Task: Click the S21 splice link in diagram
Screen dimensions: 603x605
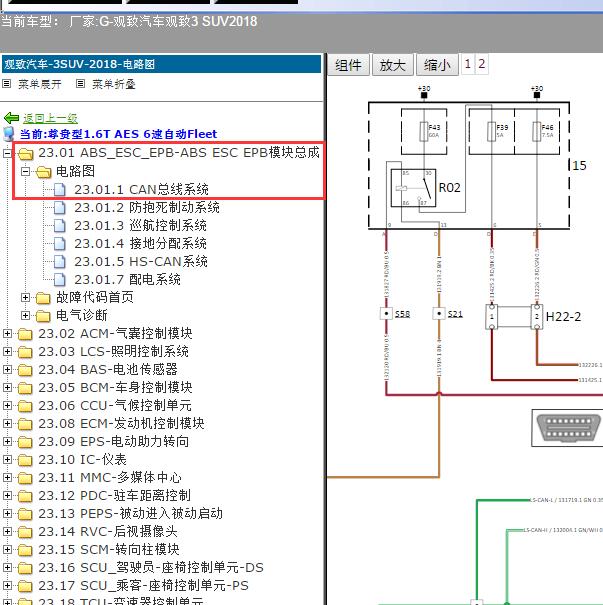Action: 455,314
